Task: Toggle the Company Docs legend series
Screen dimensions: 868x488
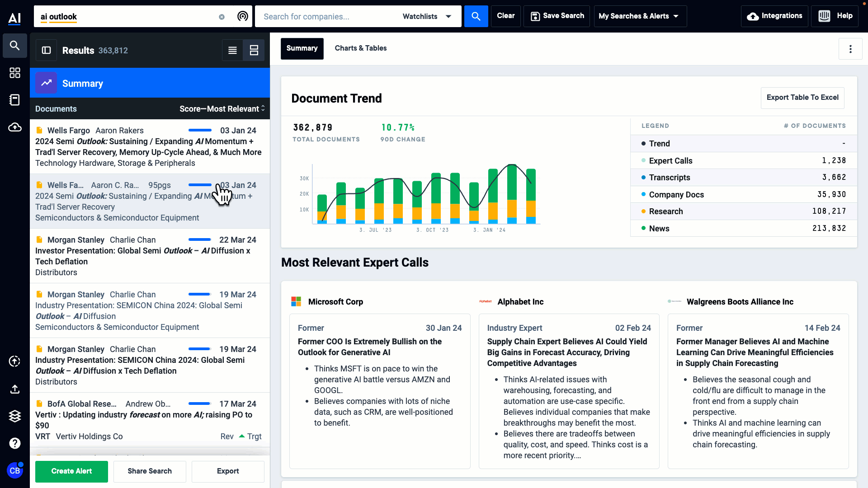Action: (x=744, y=195)
